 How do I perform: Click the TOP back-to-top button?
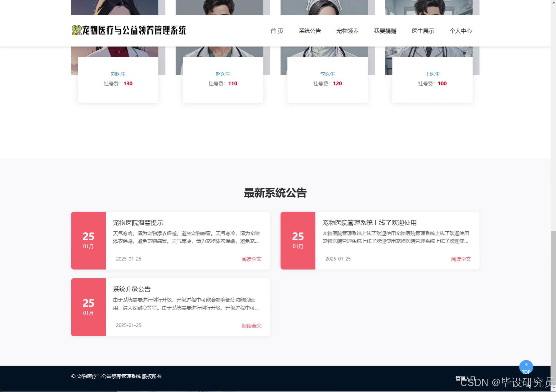tap(526, 367)
